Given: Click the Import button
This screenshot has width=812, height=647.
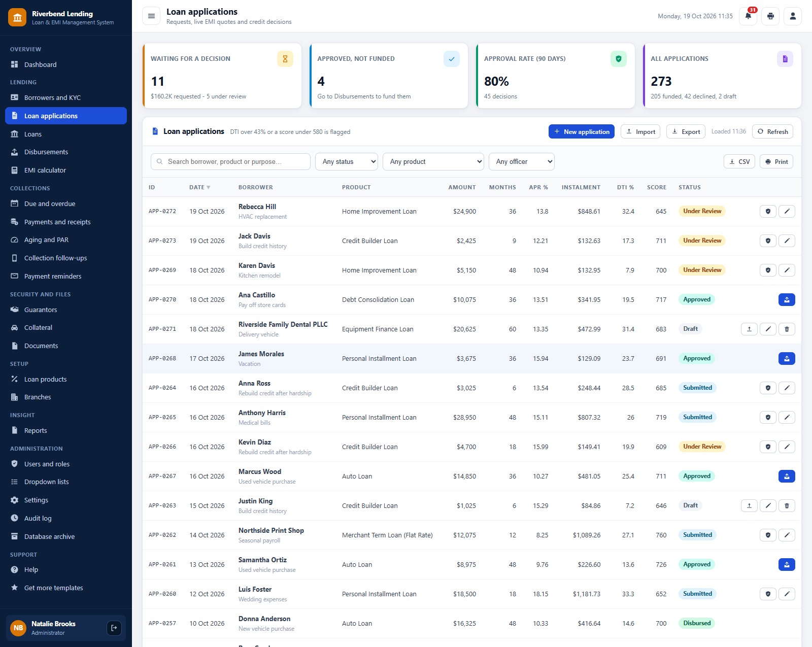Looking at the screenshot, I should coord(640,131).
